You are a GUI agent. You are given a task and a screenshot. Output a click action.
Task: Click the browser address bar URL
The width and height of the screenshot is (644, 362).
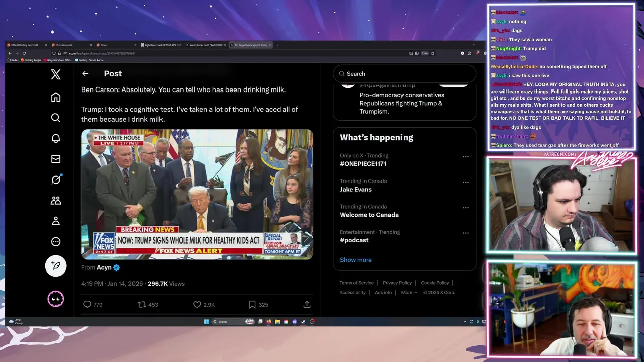[103, 53]
